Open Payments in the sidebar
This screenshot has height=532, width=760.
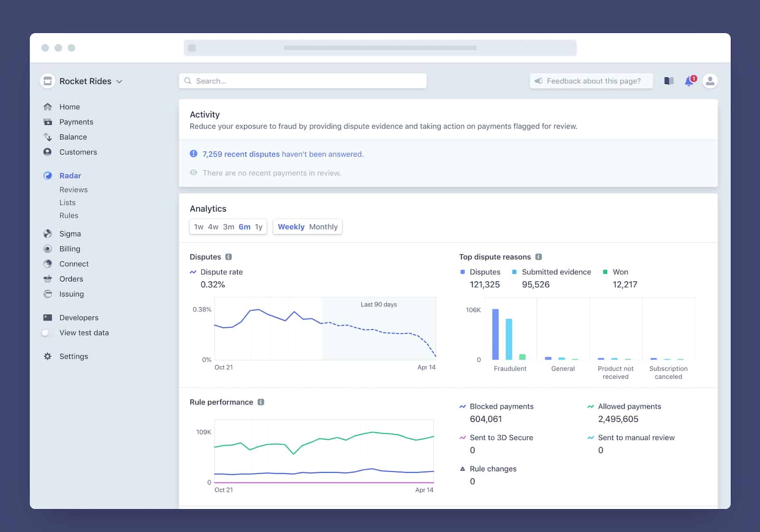pos(76,122)
